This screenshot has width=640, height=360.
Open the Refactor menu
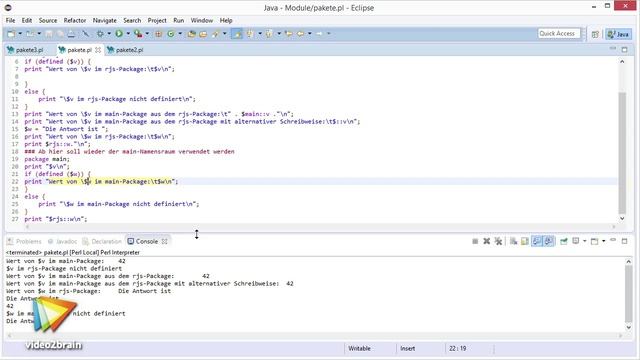[x=75, y=20]
